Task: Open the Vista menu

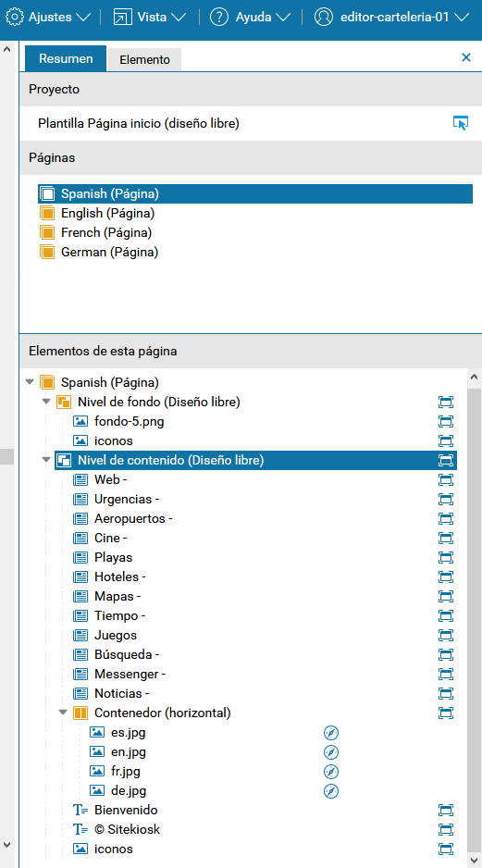Action: (x=150, y=18)
